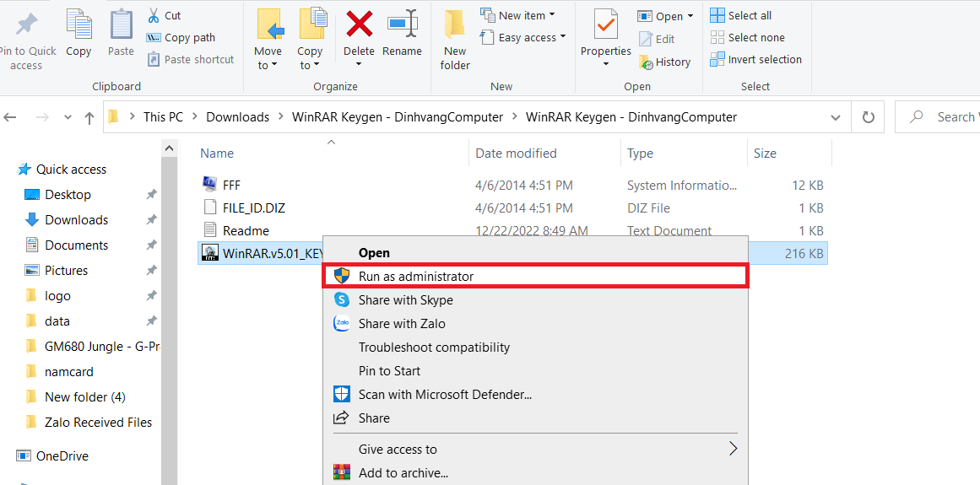Image resolution: width=980 pixels, height=485 pixels.
Task: Choose Share with Skype
Action: pyautogui.click(x=536, y=299)
